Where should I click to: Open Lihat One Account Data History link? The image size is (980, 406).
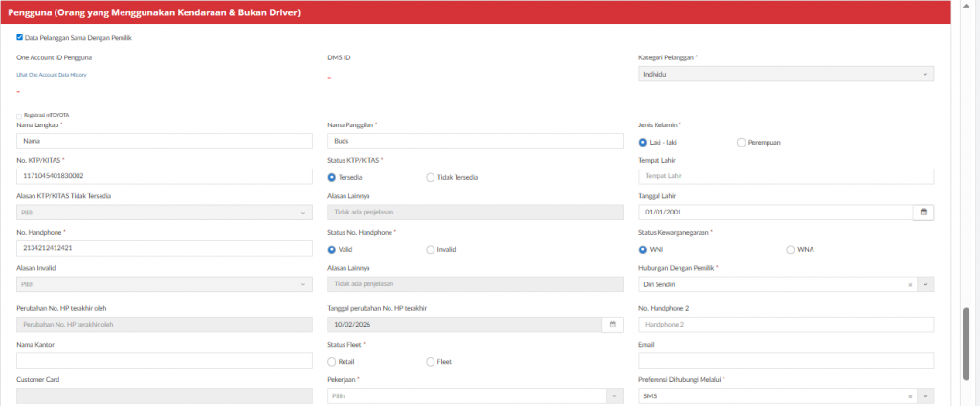point(52,74)
